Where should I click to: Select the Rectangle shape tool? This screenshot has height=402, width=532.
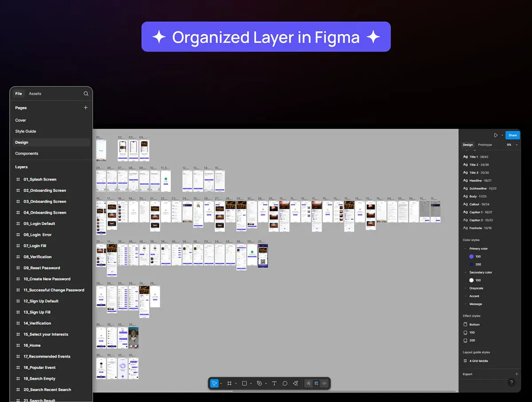pos(244,383)
